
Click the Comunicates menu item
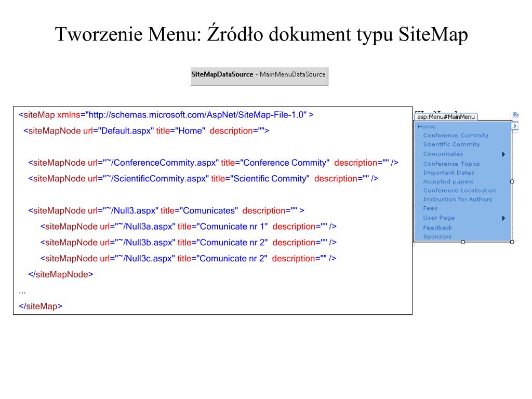[443, 154]
